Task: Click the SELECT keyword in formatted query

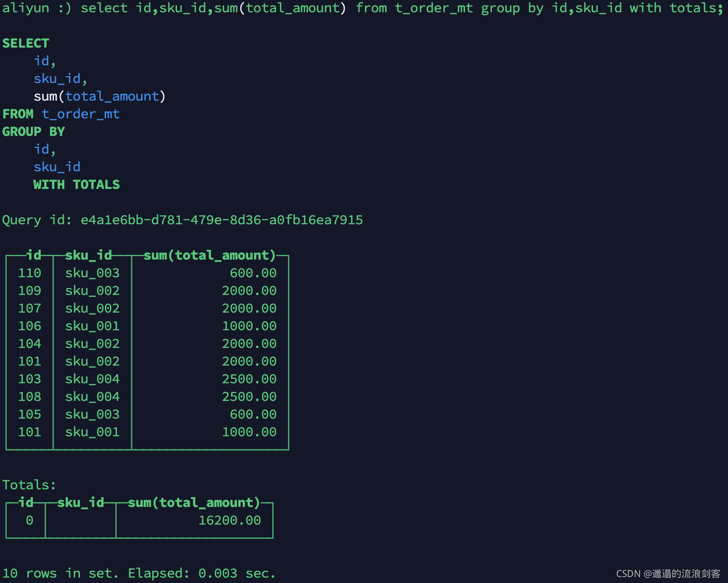Action: point(26,43)
